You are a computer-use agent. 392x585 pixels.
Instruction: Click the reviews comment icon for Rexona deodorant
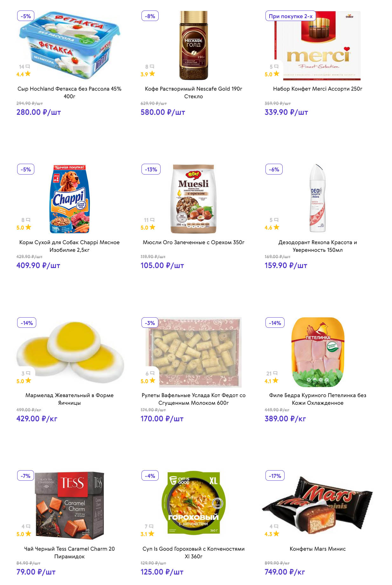276,220
